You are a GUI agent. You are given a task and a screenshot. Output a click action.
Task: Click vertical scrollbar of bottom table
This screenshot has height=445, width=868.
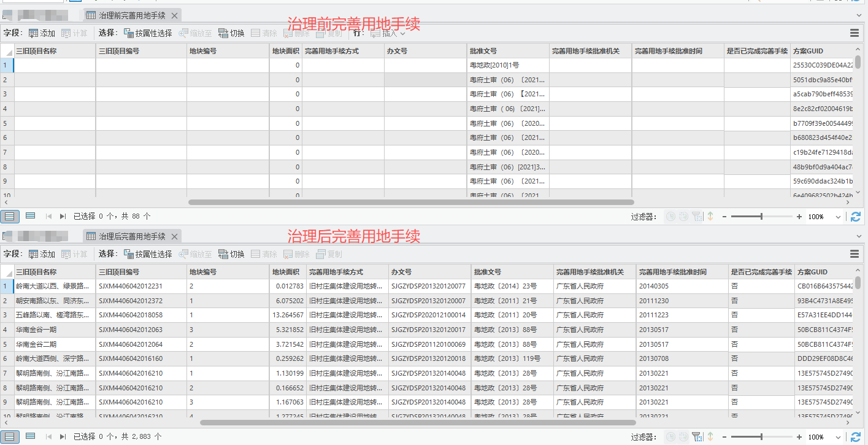click(x=859, y=283)
